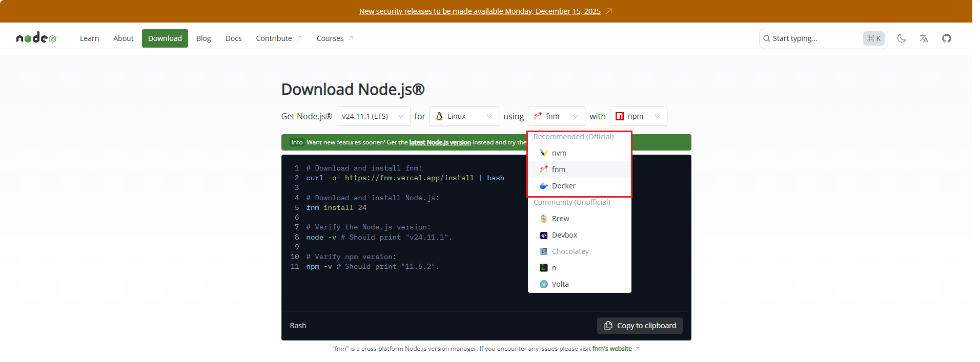Click the security banner external arrow icon
980x362 pixels.
[x=609, y=11]
